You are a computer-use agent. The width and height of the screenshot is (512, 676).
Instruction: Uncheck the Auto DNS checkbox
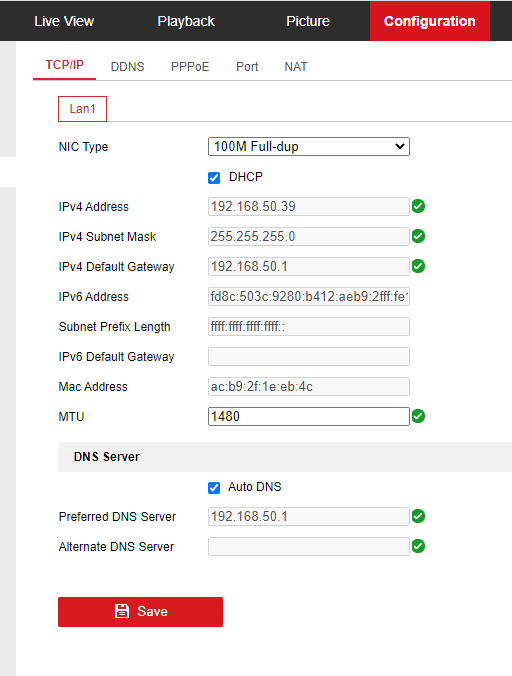214,488
